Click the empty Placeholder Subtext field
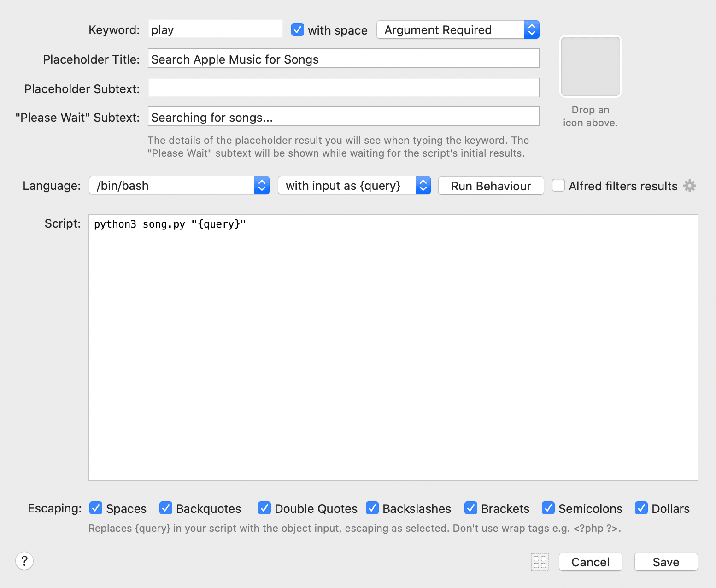Viewport: 716px width, 588px height. [x=344, y=88]
